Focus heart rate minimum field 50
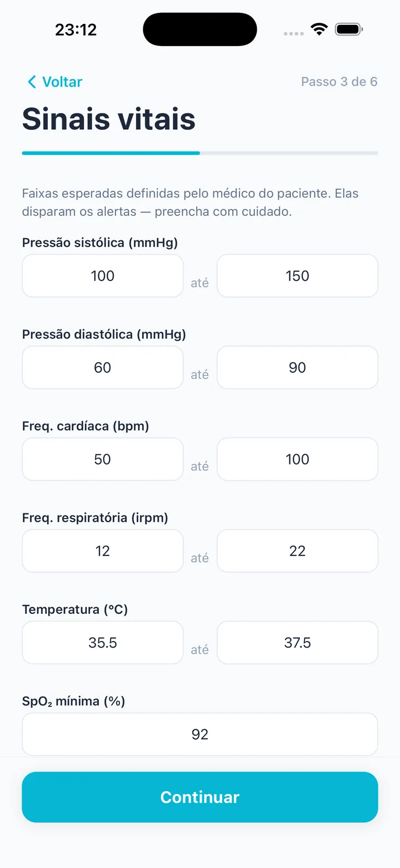Image resolution: width=400 pixels, height=868 pixels. [x=103, y=459]
